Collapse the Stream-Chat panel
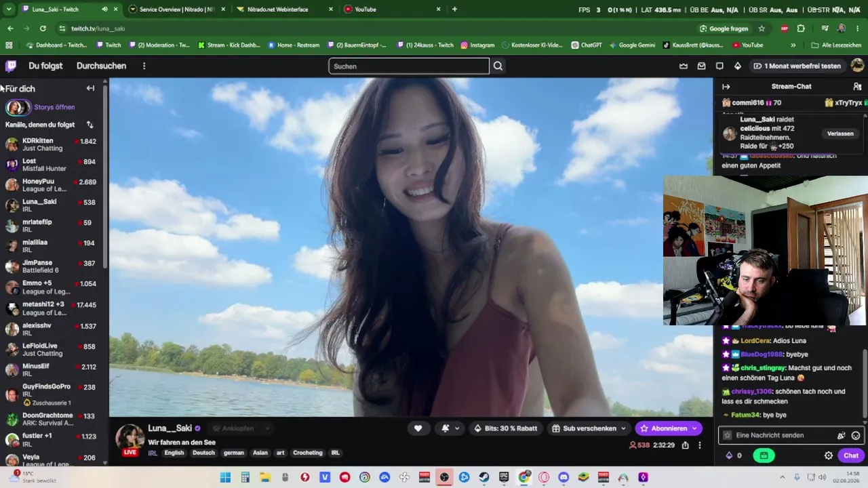 (x=726, y=87)
